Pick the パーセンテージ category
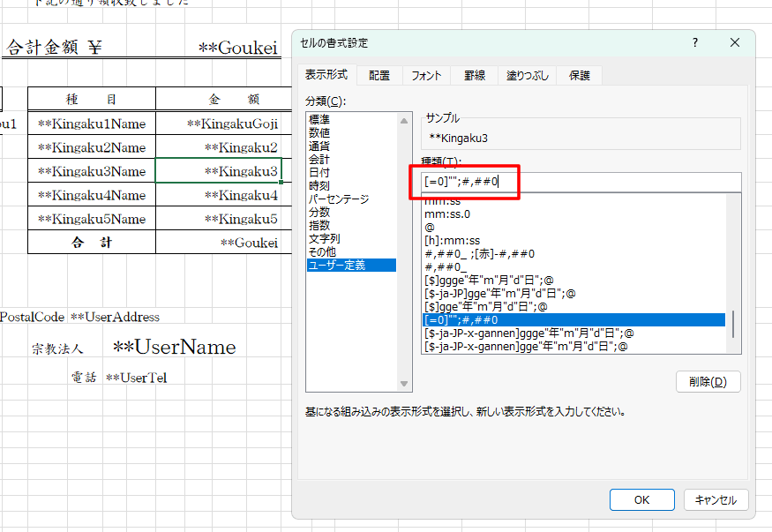 coord(351,199)
